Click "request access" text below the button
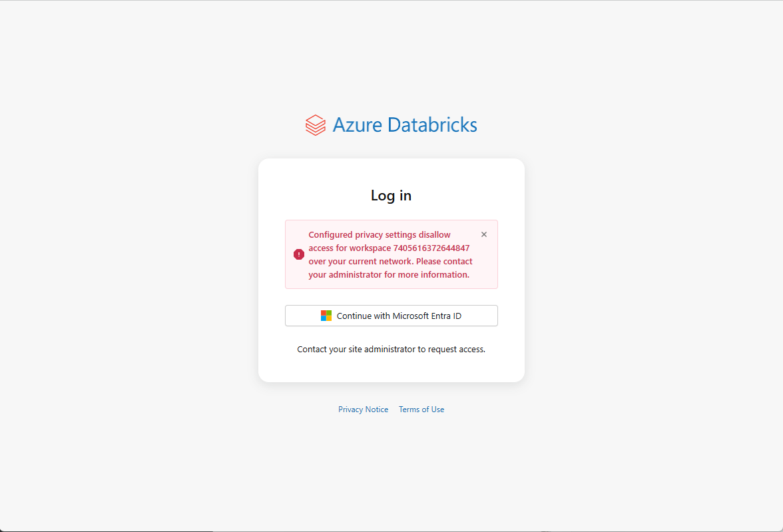 click(x=457, y=349)
